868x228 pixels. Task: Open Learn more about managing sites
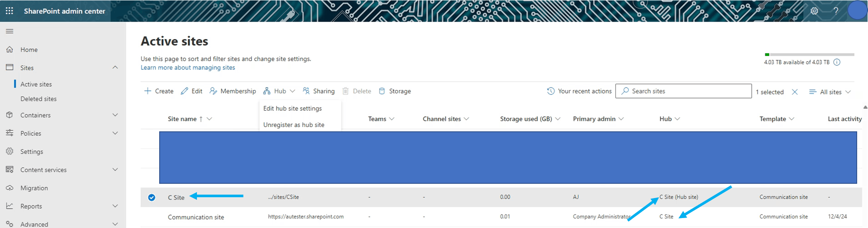(188, 68)
